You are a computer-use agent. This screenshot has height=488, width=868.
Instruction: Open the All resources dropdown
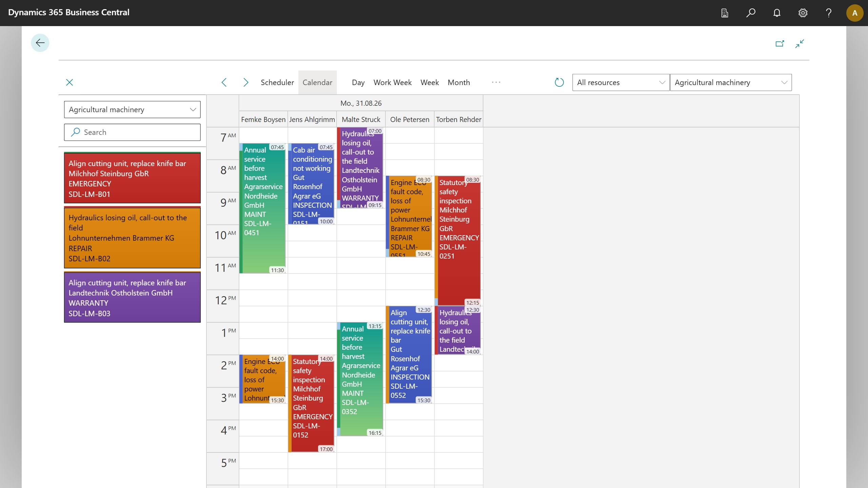coord(621,82)
